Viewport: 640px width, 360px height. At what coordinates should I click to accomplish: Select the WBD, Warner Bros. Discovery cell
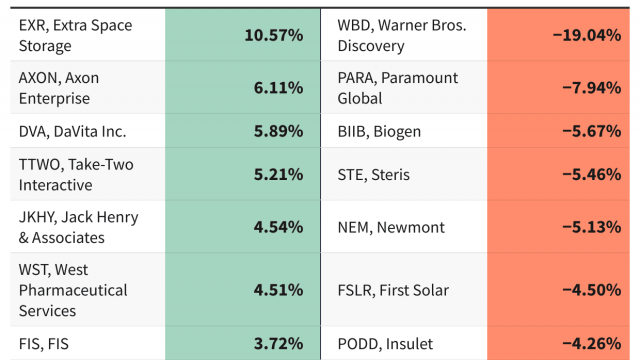pyautogui.click(x=404, y=35)
